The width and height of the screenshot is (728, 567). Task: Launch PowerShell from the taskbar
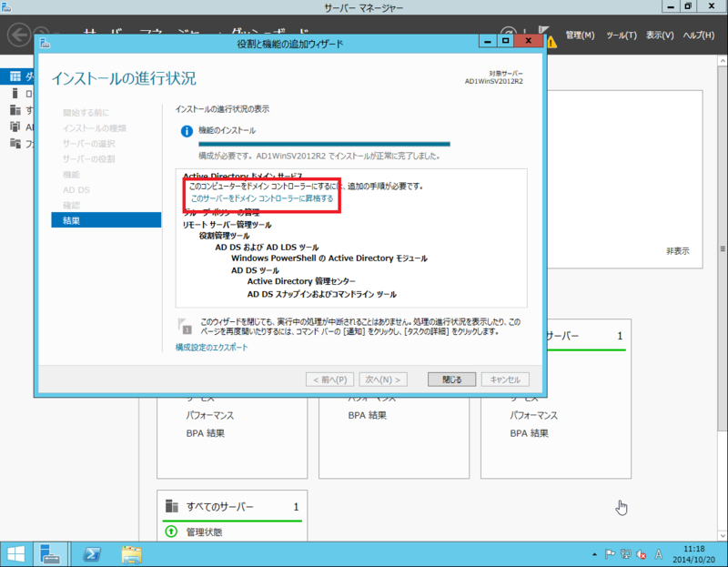(92, 554)
